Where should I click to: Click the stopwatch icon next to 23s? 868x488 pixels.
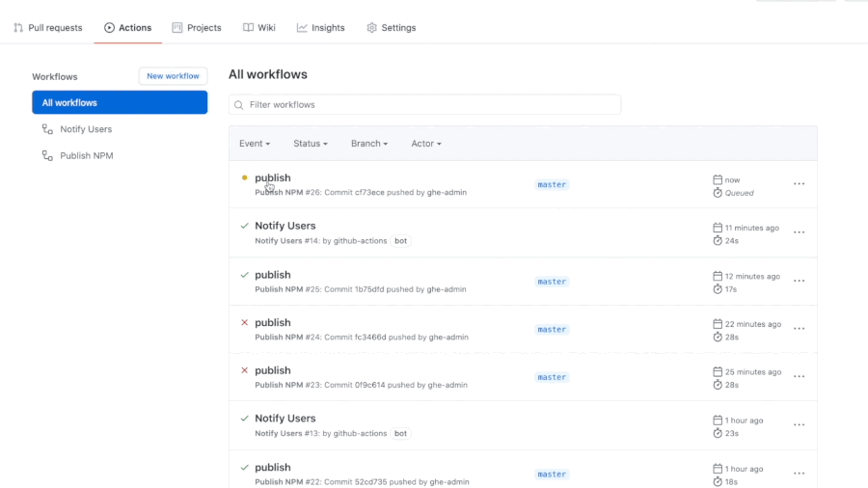coord(718,433)
